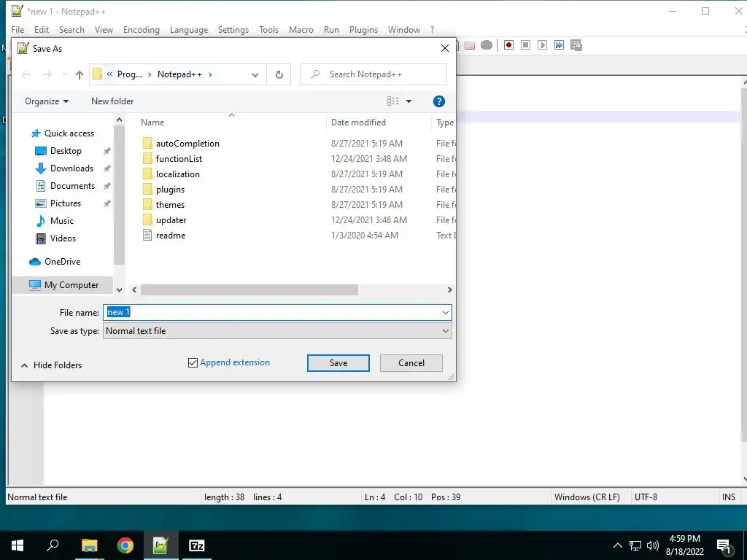The image size is (747, 560).
Task: Click Notepad++ taskbar icon
Action: coord(160,545)
